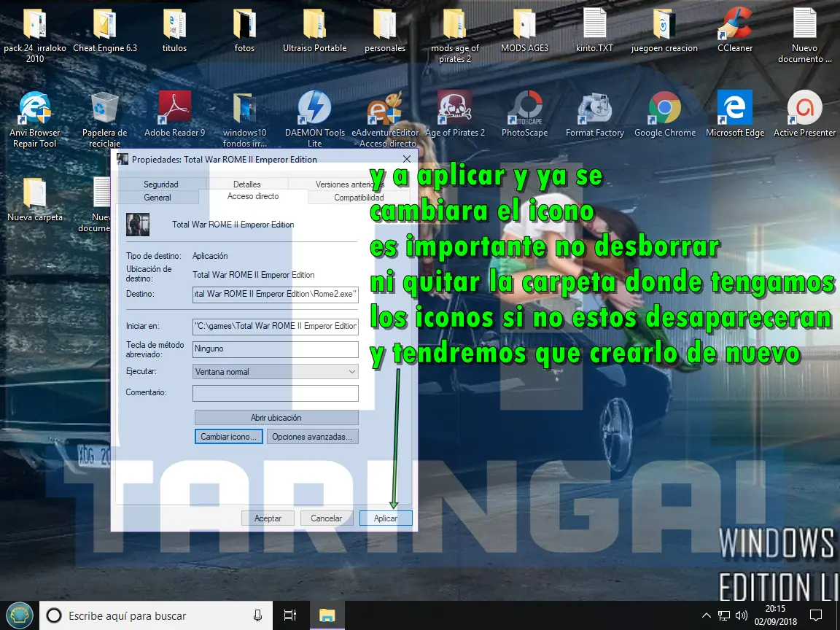Switch to the Seguridad tab
The width and height of the screenshot is (840, 630).
tap(160, 184)
